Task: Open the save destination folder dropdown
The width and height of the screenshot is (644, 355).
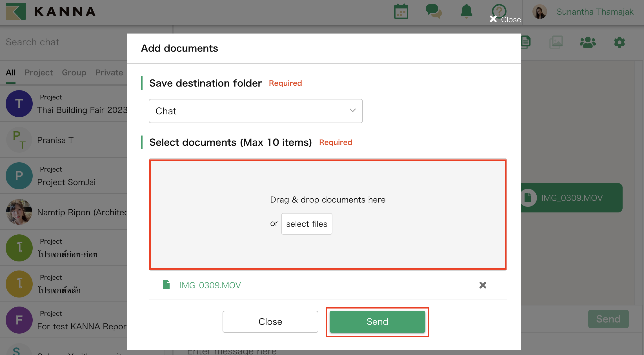Action: [x=255, y=111]
